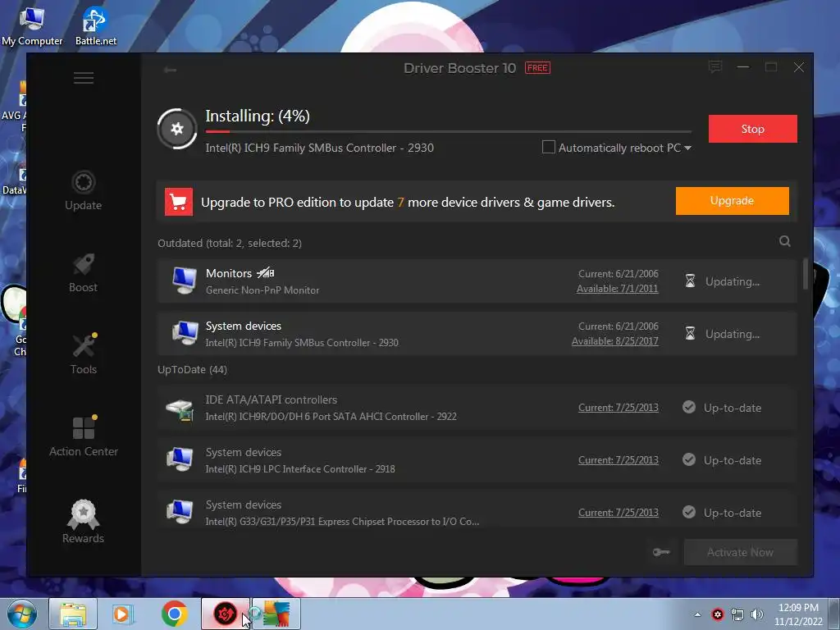Click the check icon for SATA AHCI Controller
The image size is (840, 630).
pos(689,407)
